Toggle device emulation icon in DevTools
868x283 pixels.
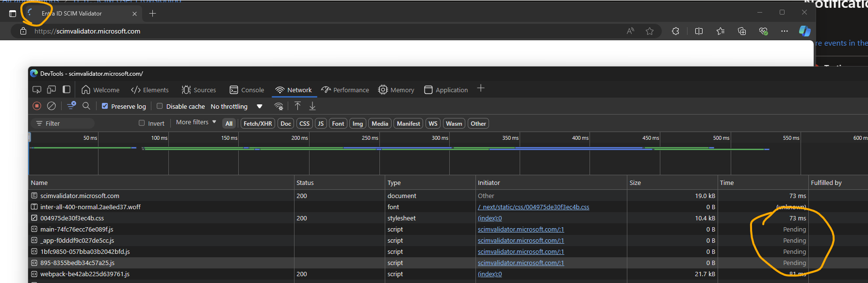coord(51,90)
